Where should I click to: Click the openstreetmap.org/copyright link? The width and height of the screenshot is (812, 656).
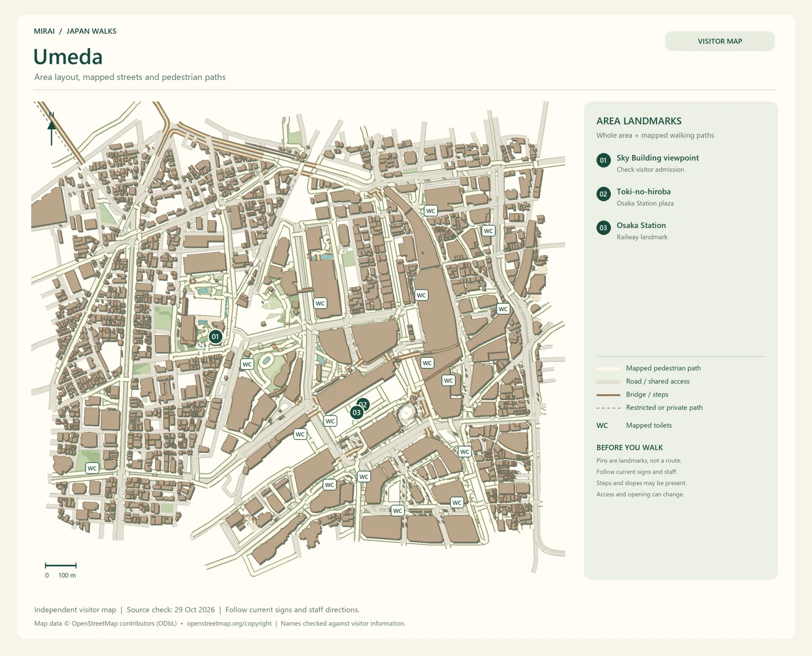(229, 624)
